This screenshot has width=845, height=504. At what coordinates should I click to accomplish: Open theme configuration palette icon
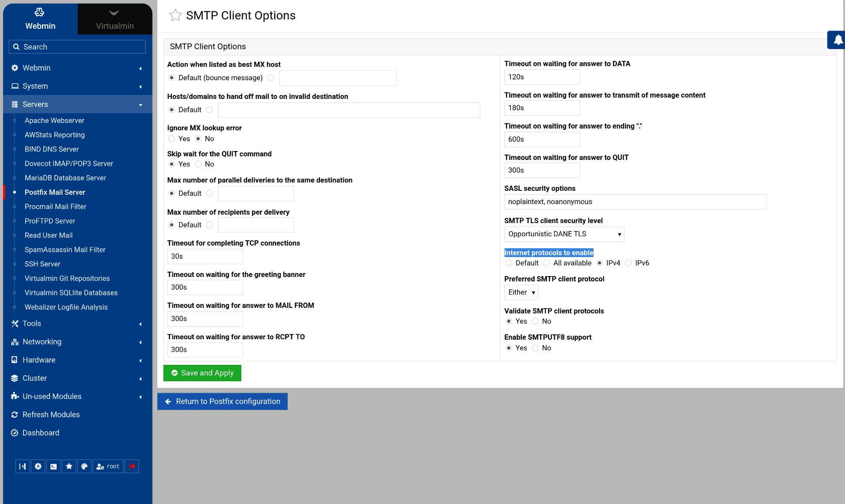coord(84,466)
